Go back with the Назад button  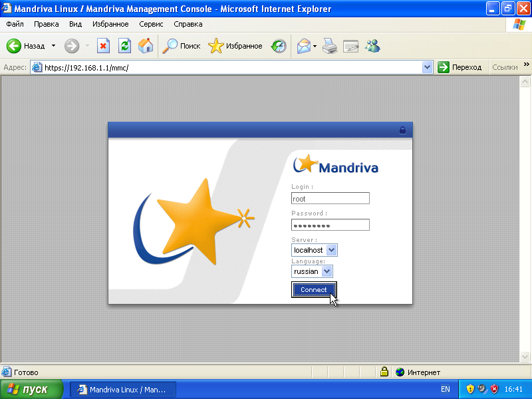point(26,46)
